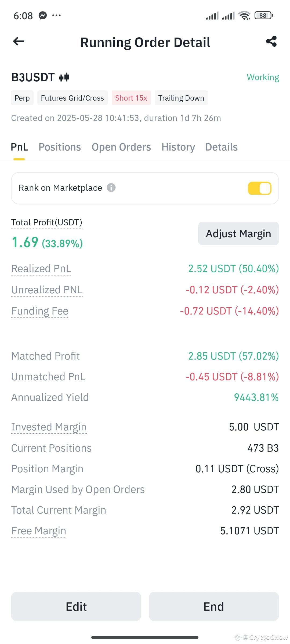This screenshot has height=644, width=290.
Task: Tap the Total Profit(USDT) label for explanation
Action: pyautogui.click(x=47, y=222)
